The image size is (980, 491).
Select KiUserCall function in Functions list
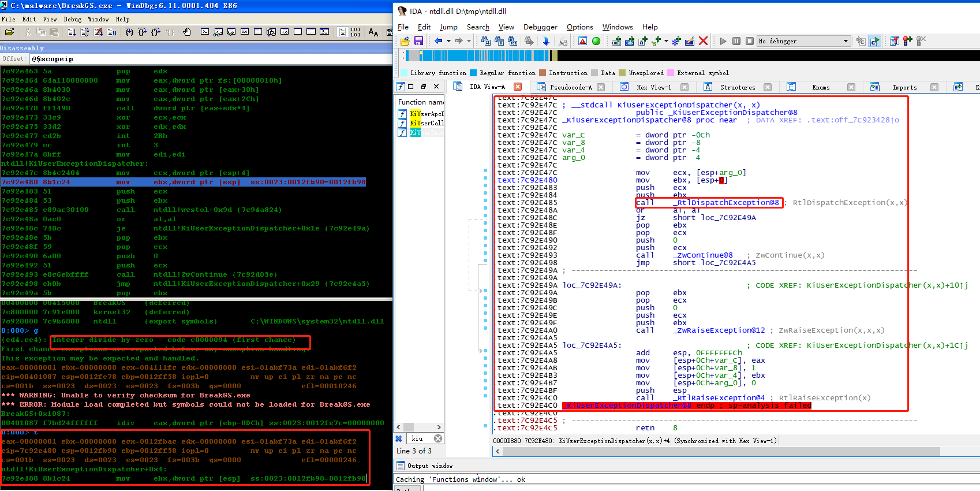[427, 123]
